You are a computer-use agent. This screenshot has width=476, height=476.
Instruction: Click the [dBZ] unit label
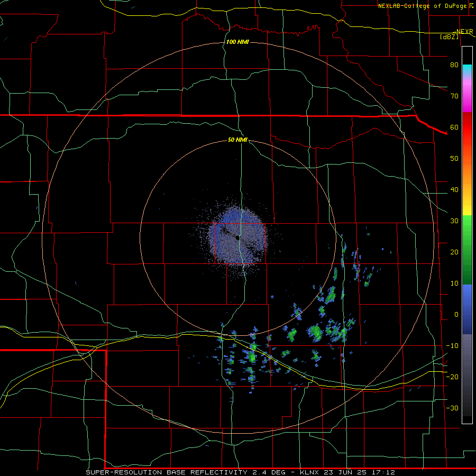[449, 36]
